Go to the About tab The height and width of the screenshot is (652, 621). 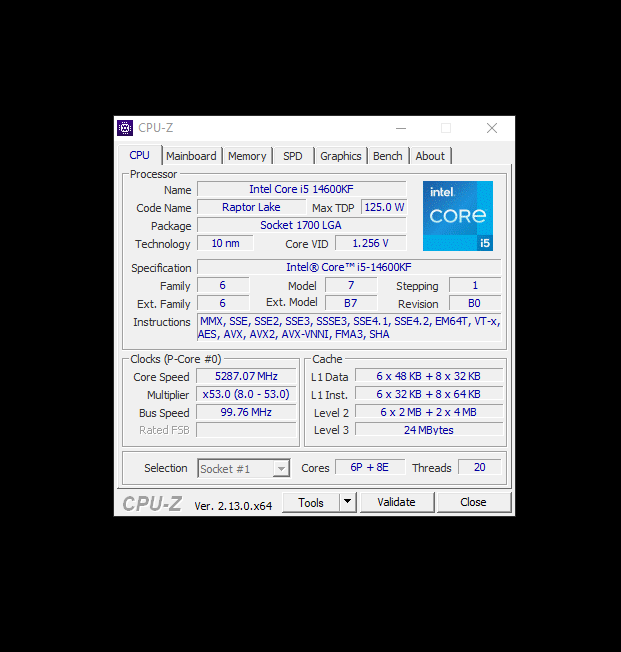pos(430,156)
